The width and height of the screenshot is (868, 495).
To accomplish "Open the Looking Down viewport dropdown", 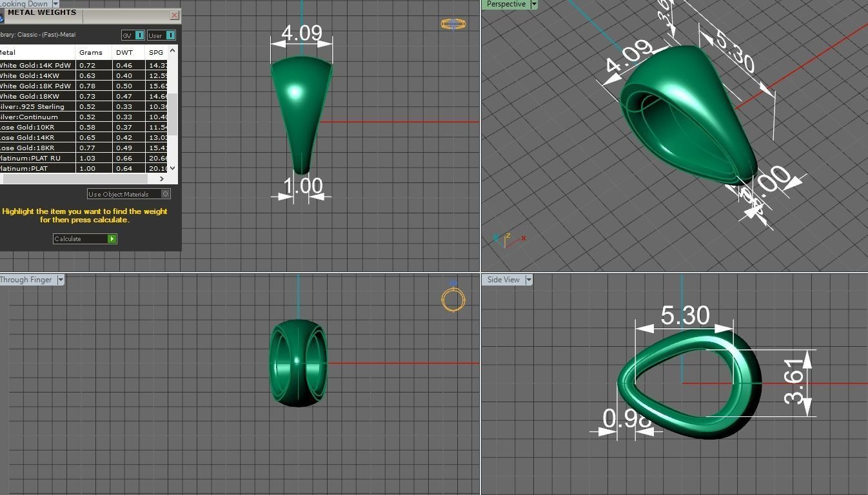I will [55, 4].
